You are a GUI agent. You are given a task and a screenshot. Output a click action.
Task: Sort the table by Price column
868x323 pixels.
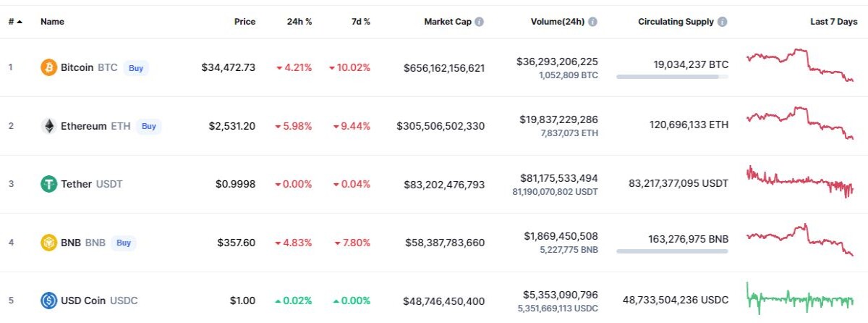tap(244, 22)
